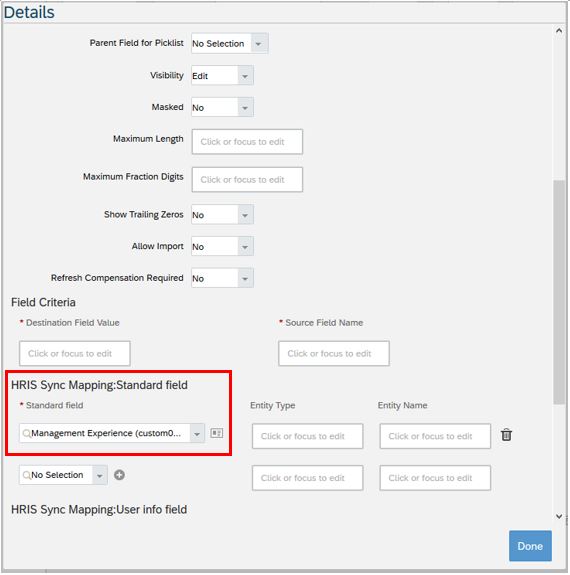Click the Source Field Name input box

click(334, 354)
